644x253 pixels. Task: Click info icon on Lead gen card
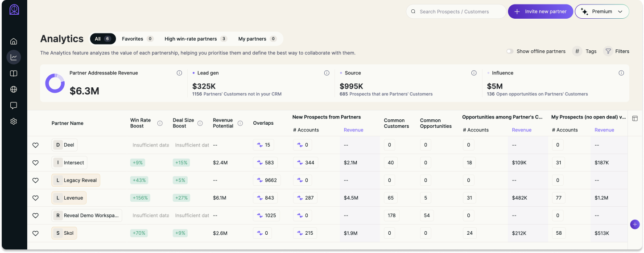point(327,73)
